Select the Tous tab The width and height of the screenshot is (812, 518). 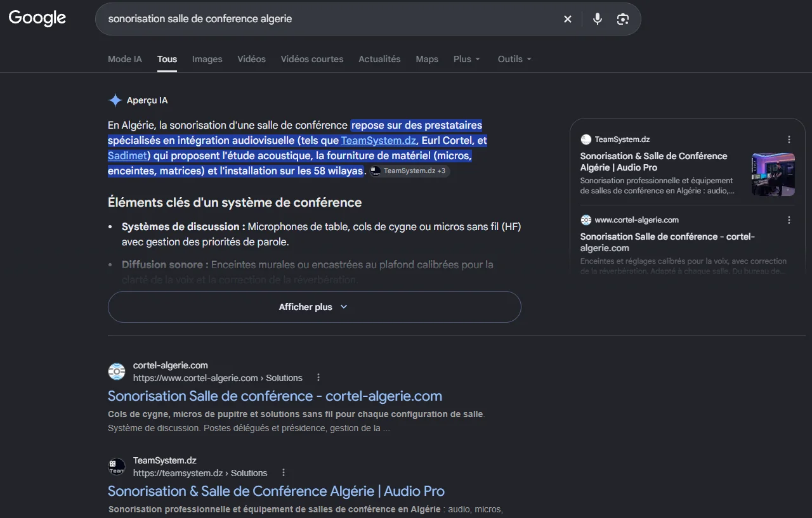[167, 59]
